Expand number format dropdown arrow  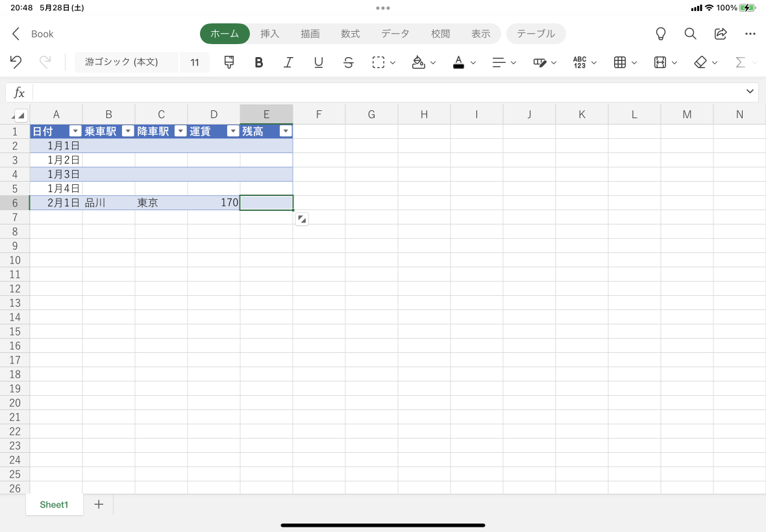coord(594,62)
